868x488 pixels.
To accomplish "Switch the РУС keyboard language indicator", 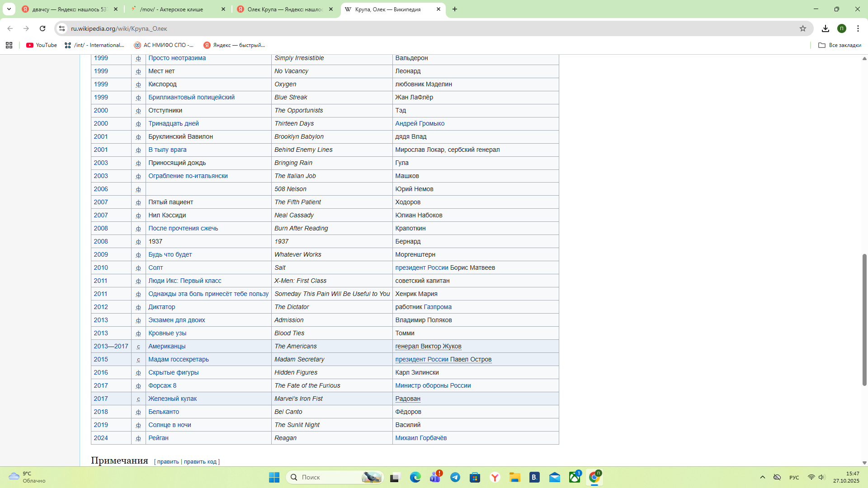I will click(x=794, y=477).
